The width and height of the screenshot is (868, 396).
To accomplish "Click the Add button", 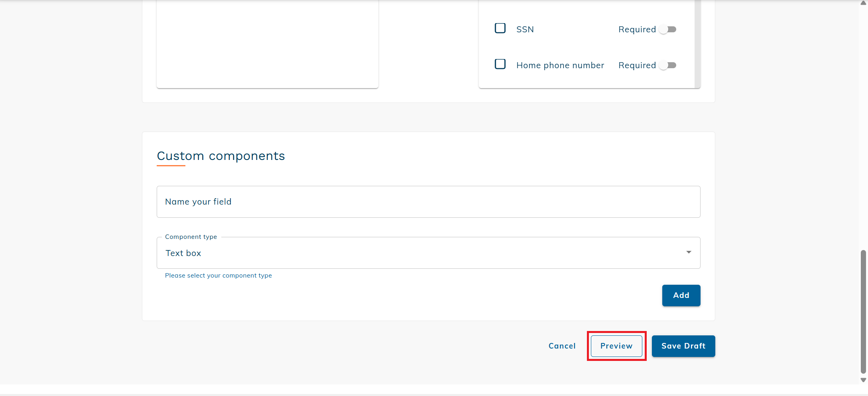I will 681,295.
